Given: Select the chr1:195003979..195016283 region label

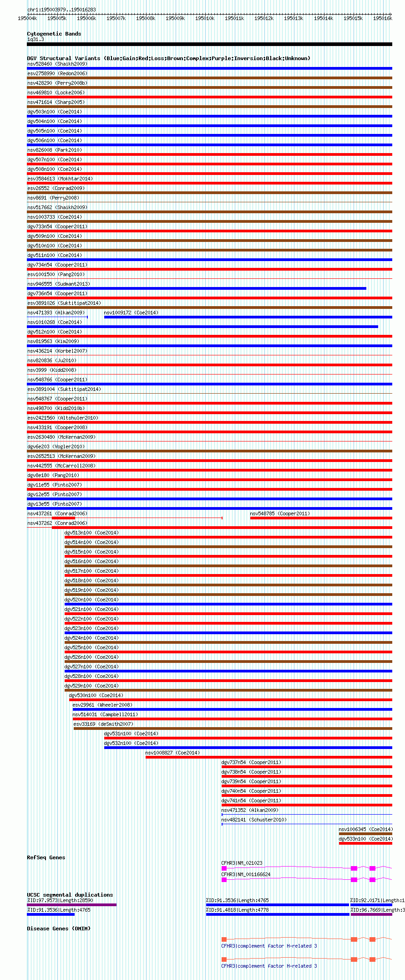Looking at the screenshot, I should pos(61,10).
